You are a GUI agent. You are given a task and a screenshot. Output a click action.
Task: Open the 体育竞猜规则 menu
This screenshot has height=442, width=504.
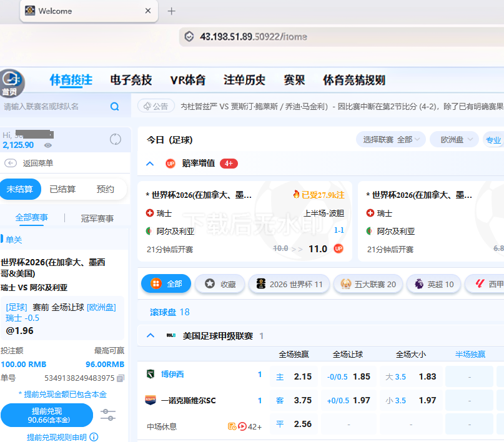354,80
